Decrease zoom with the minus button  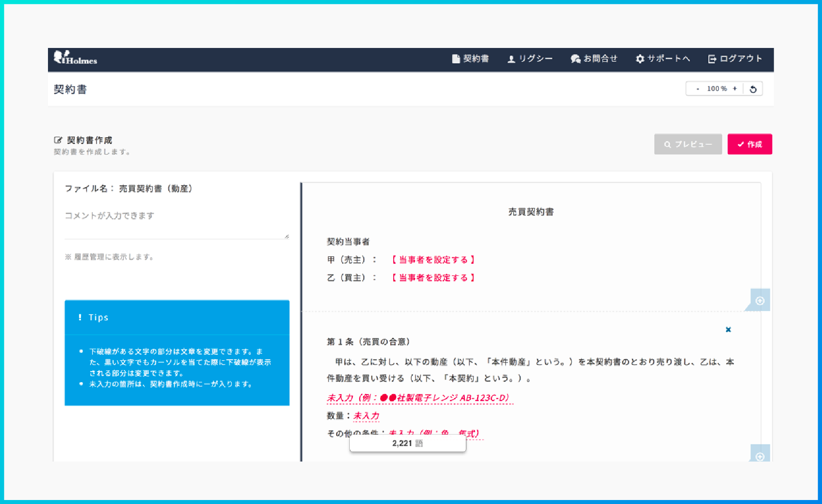click(698, 89)
